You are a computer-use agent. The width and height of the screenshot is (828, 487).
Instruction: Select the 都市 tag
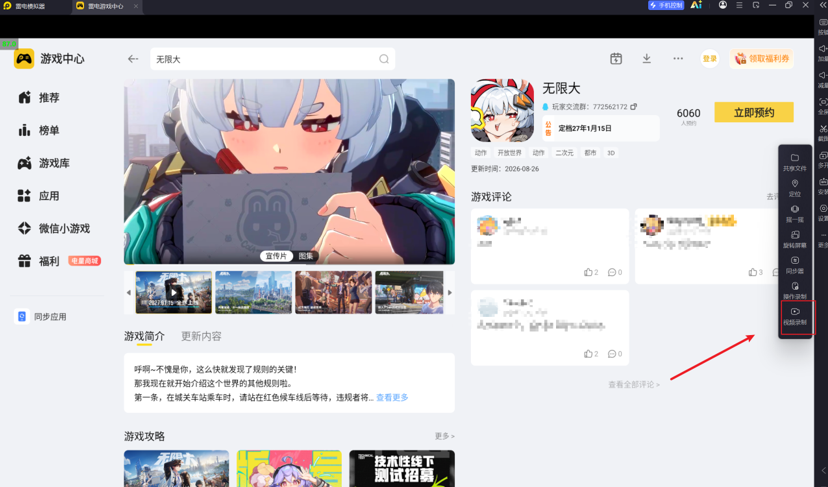point(590,153)
